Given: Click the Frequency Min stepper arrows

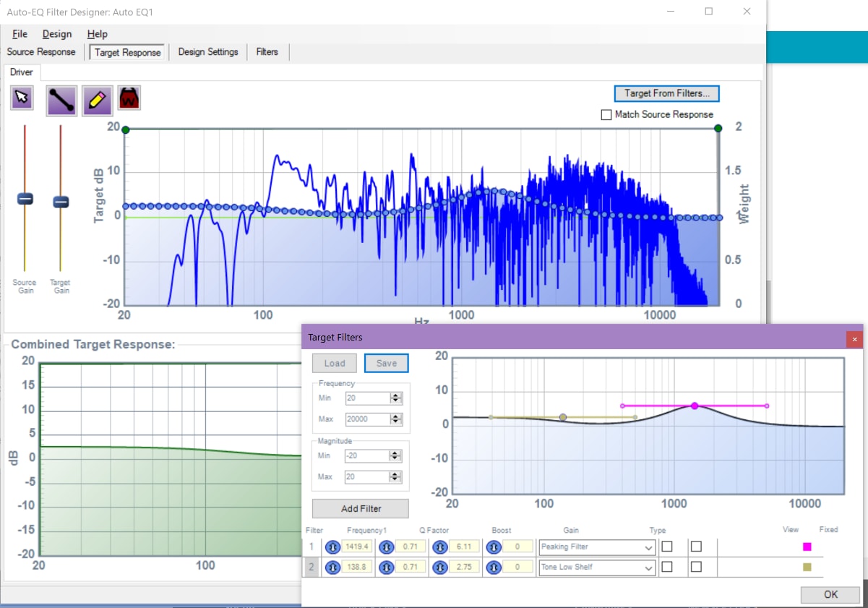Looking at the screenshot, I should [x=395, y=398].
